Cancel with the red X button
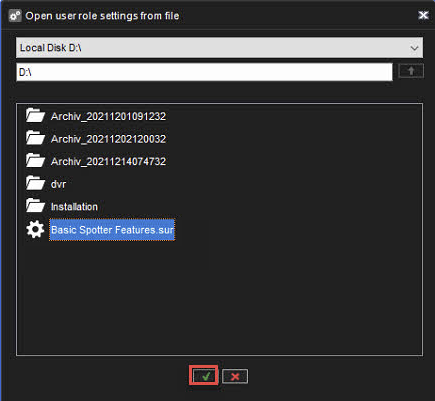 coord(235,376)
